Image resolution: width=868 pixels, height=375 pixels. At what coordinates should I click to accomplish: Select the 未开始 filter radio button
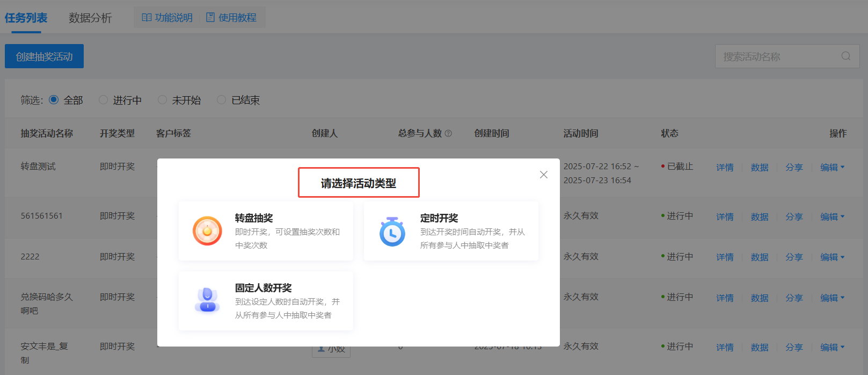point(162,100)
